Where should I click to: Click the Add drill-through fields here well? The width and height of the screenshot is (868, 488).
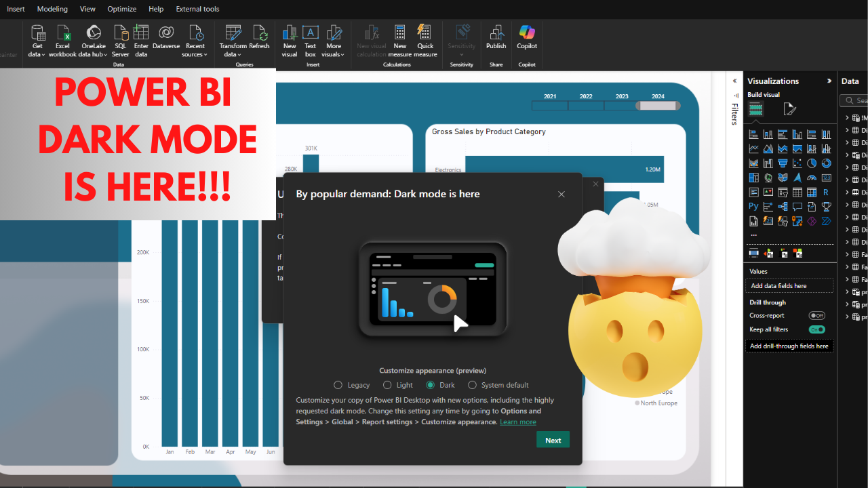(x=789, y=346)
